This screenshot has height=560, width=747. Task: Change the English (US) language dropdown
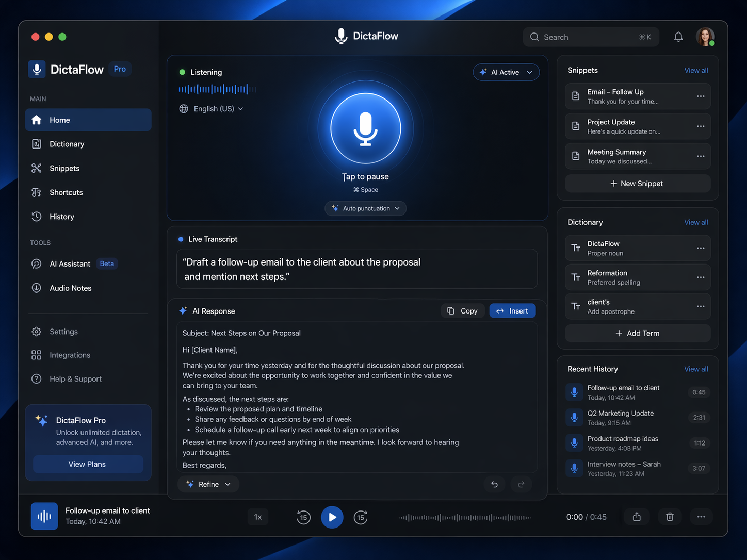coord(212,109)
